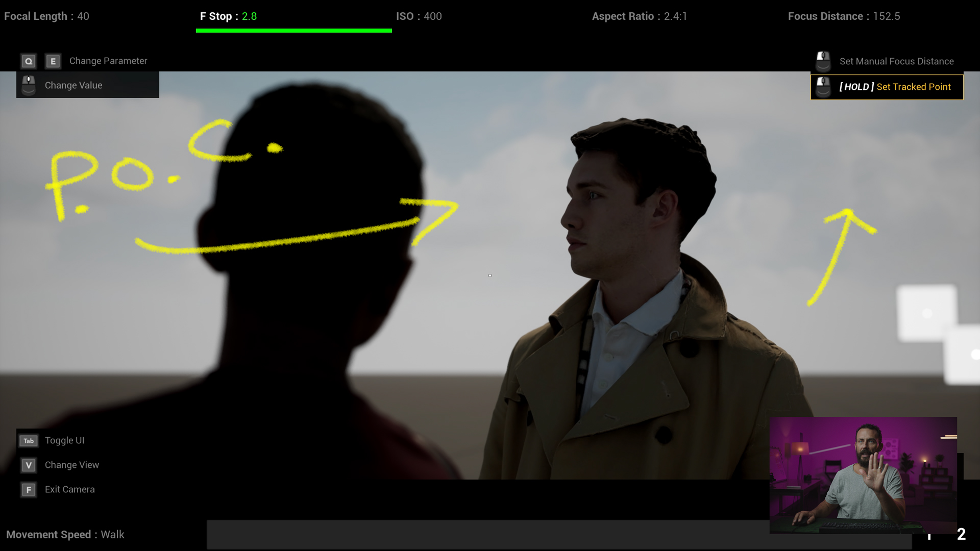Click the Q key icon
The height and width of the screenshot is (551, 980).
[29, 61]
